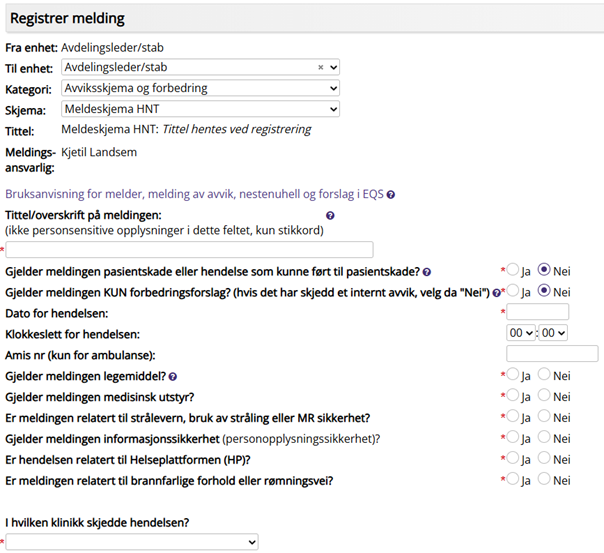Click the Registrer melding heading
Screen dimensions: 604x553
click(x=67, y=18)
